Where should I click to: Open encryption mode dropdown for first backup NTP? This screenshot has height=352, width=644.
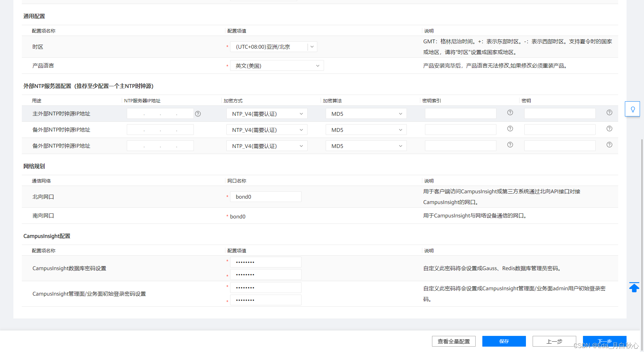click(267, 130)
